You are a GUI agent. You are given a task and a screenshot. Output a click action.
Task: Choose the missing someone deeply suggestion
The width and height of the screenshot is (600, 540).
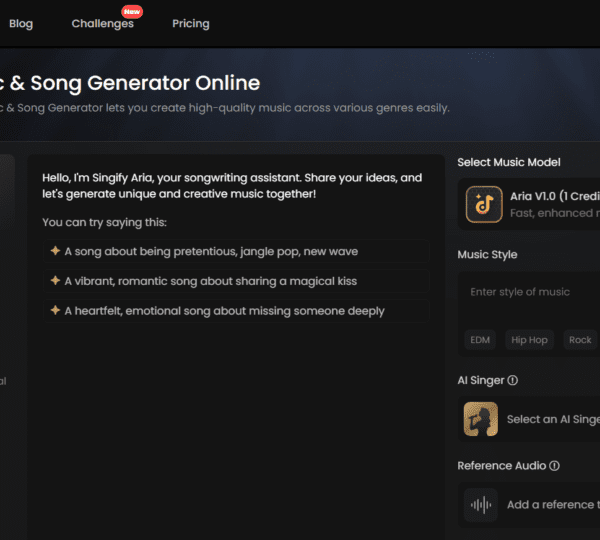point(236,310)
